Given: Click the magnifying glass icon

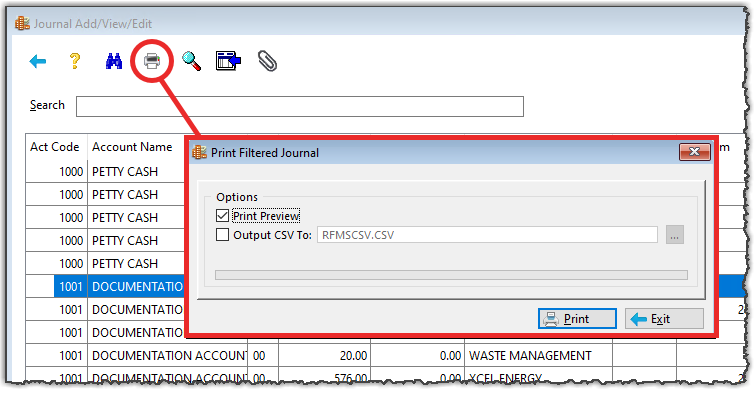Looking at the screenshot, I should click(191, 61).
